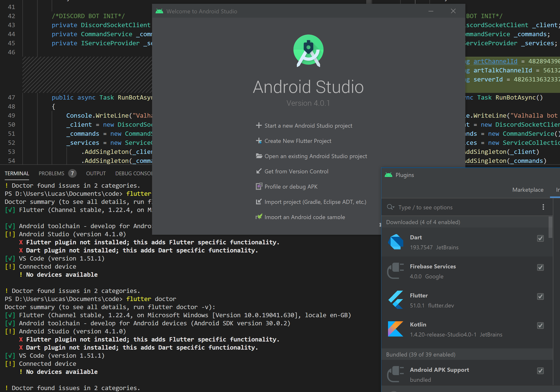Click the Firebase Services plugin icon
The height and width of the screenshot is (392, 560).
click(395, 271)
